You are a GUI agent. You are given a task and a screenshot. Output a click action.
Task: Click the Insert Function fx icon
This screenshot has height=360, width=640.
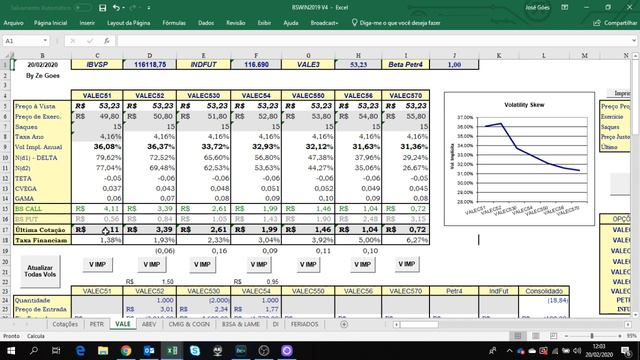pyautogui.click(x=107, y=41)
